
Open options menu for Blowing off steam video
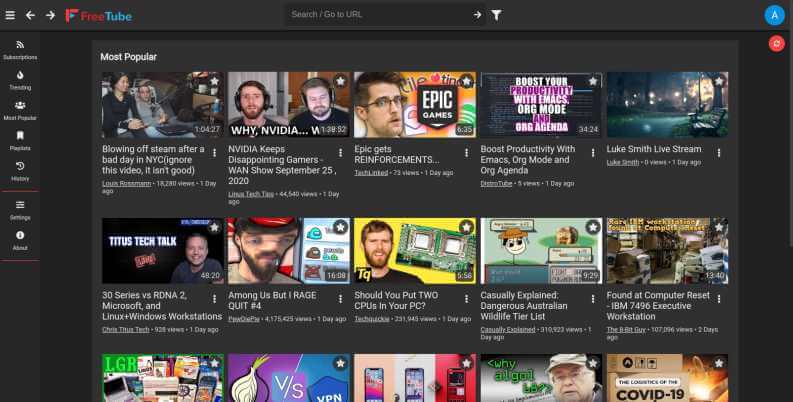[214, 153]
